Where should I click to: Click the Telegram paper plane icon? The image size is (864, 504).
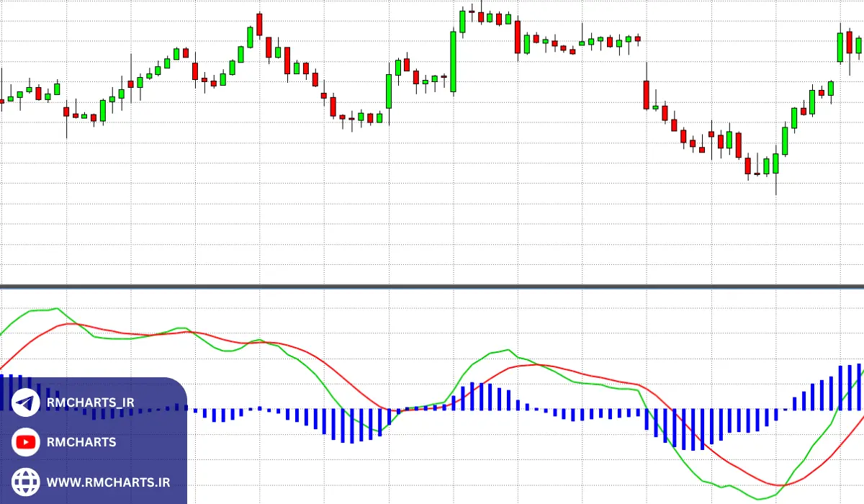tap(26, 403)
